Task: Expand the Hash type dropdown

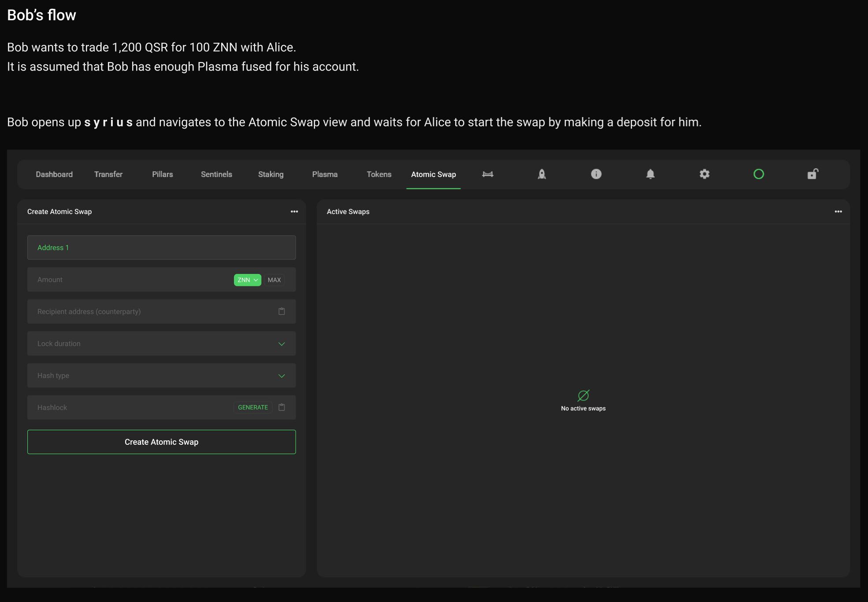Action: [x=282, y=376]
